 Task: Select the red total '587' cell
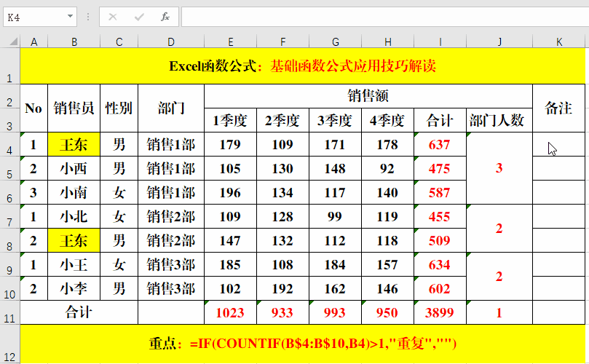pos(440,192)
